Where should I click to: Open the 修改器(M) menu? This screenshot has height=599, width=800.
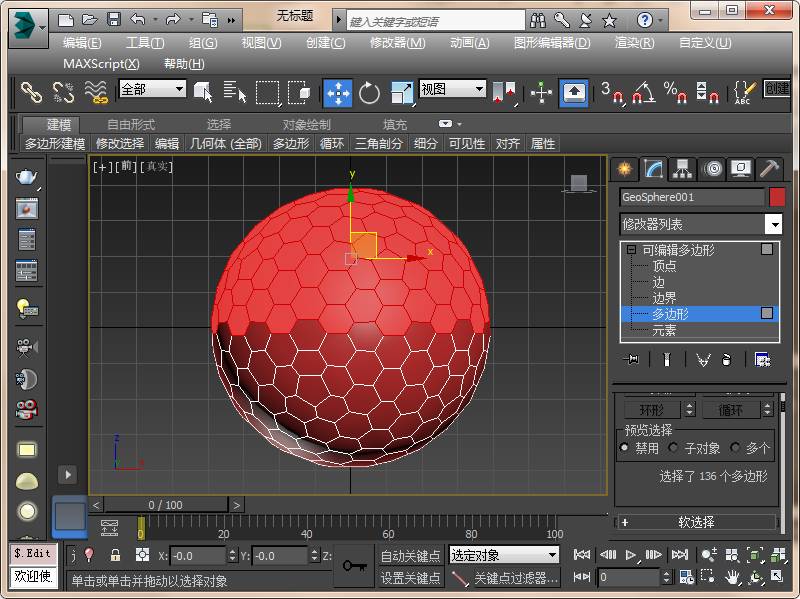[x=397, y=43]
